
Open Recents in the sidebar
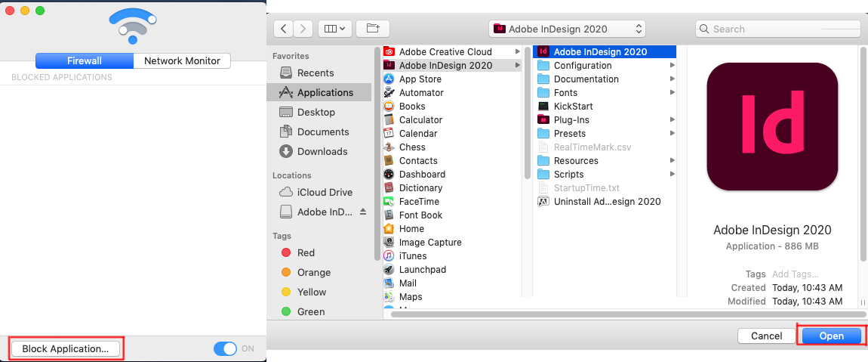tap(315, 73)
